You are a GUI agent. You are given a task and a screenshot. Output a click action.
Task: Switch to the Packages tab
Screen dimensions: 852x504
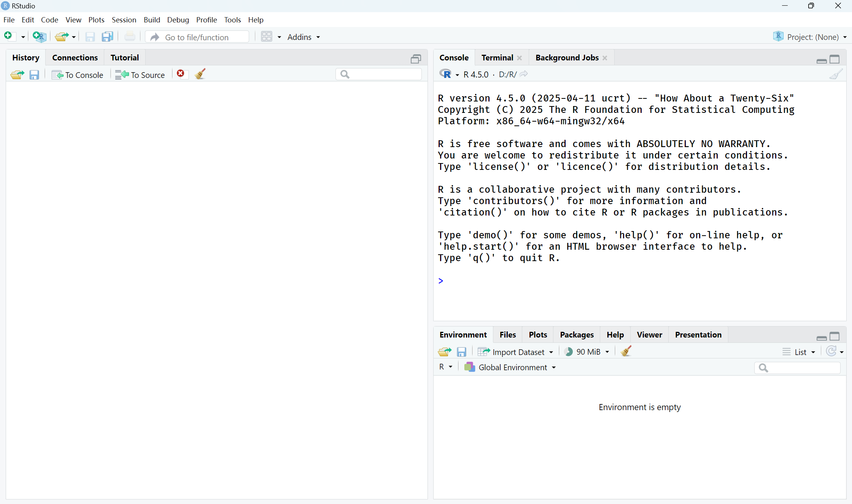tap(577, 334)
